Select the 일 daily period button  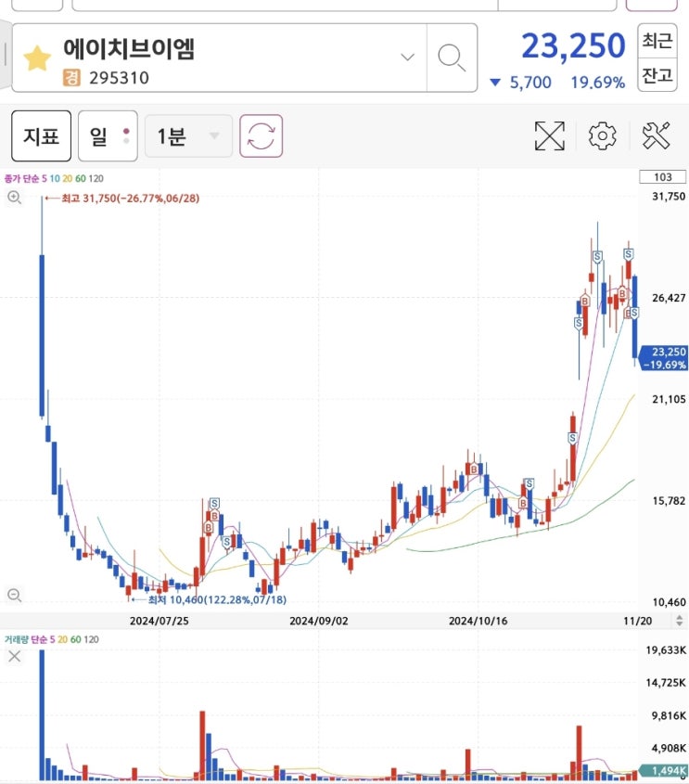pyautogui.click(x=108, y=136)
